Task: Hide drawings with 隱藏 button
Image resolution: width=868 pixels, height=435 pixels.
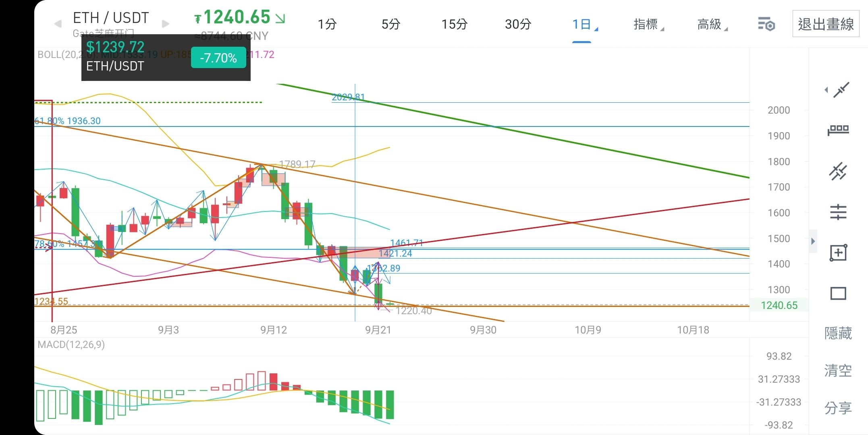Action: [x=838, y=333]
